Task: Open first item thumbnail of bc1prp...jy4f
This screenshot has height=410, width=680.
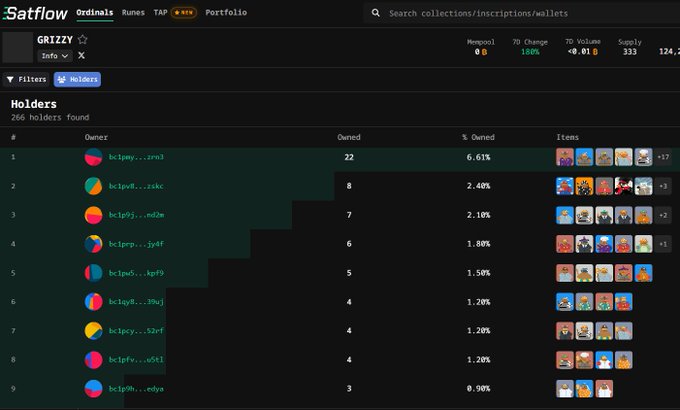Action: [565, 244]
